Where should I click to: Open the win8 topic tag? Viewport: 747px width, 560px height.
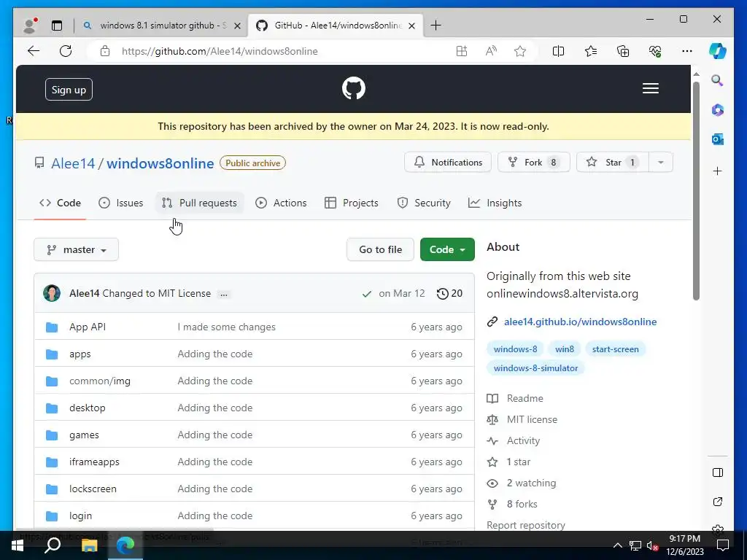click(x=565, y=349)
